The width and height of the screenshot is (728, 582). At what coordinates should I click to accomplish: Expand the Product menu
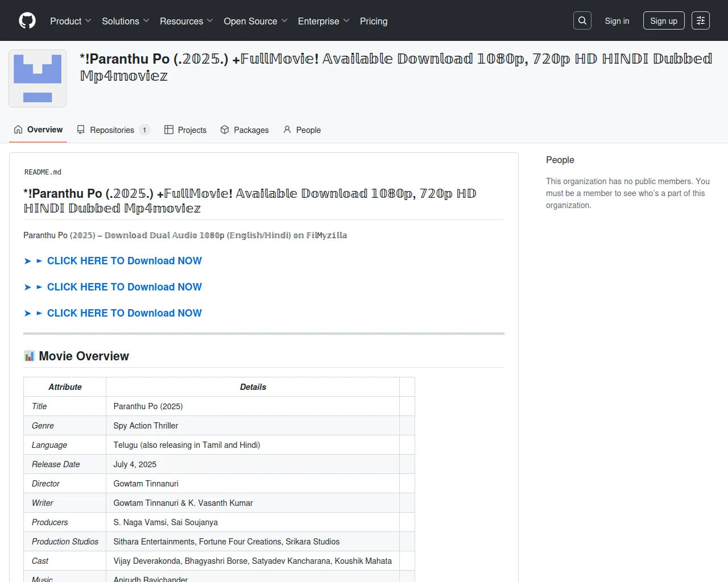71,21
